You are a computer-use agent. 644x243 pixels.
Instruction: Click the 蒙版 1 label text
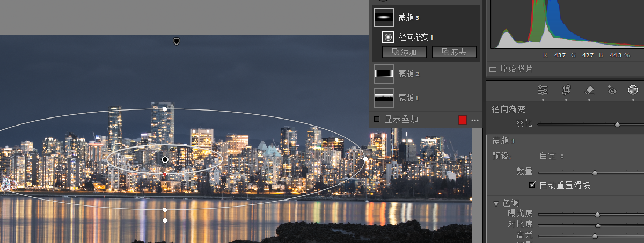tap(408, 98)
